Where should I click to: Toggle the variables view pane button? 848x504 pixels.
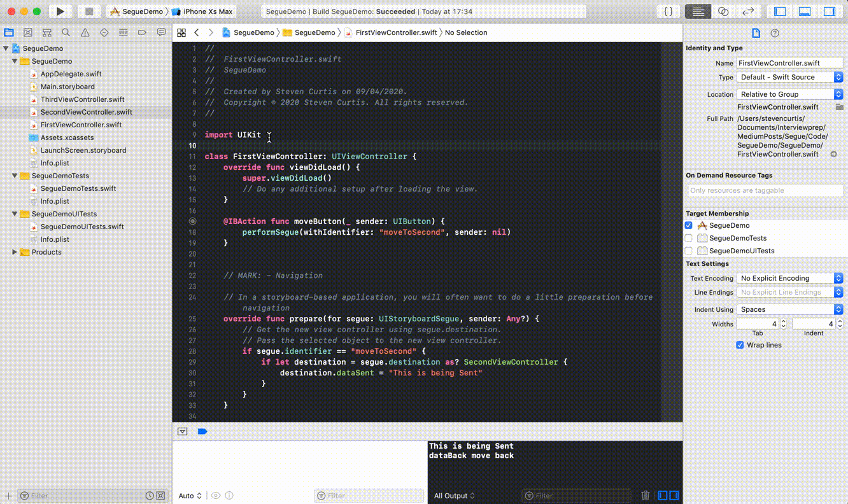(663, 496)
